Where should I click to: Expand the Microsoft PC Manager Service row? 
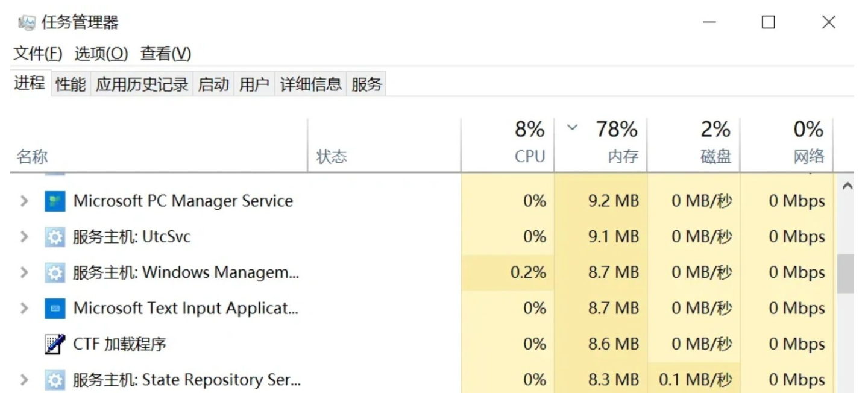pyautogui.click(x=24, y=201)
